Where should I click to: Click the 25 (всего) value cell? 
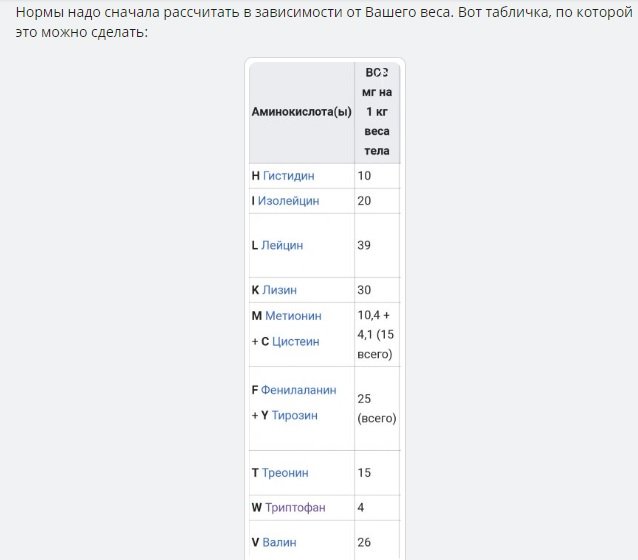point(376,408)
